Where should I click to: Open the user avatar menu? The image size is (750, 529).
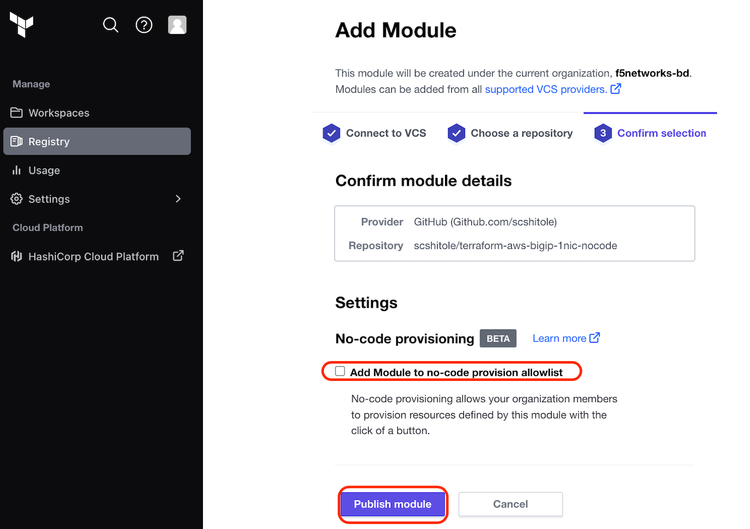[177, 25]
